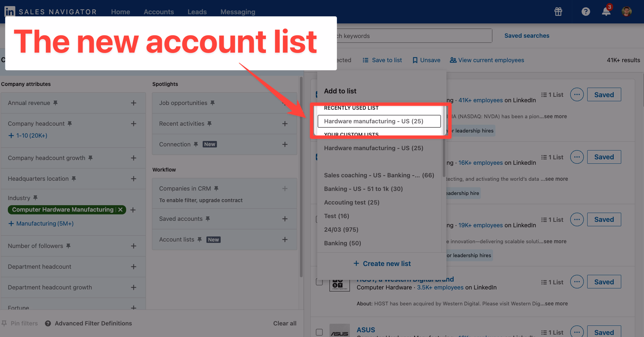This screenshot has height=337, width=644.
Task: Click the LinkedIn Sales Navigator logo
Action: [x=50, y=12]
